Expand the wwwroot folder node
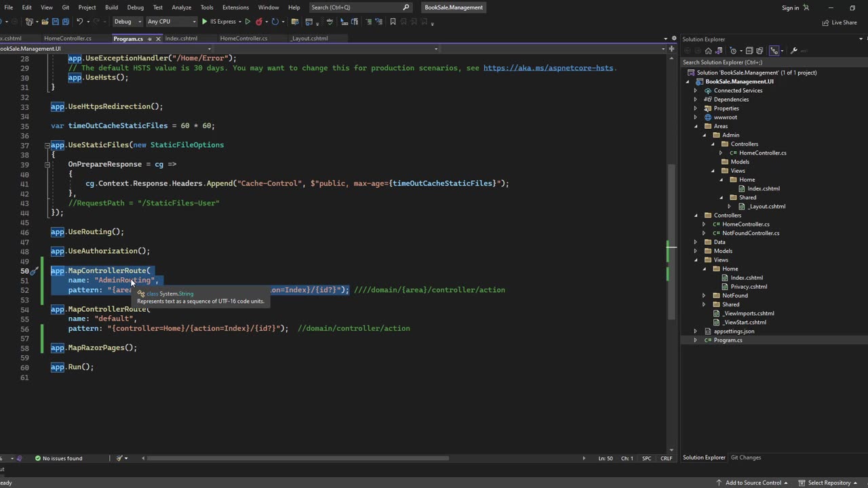 click(695, 117)
